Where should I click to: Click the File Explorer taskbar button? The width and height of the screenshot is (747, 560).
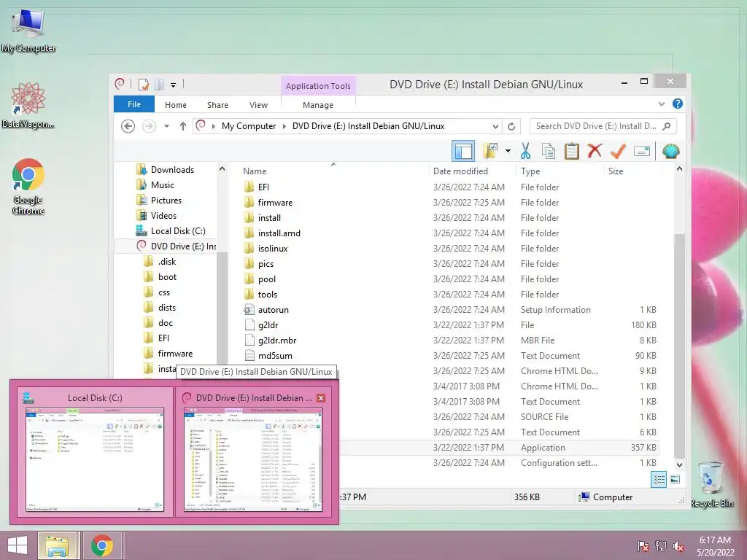pos(58,545)
